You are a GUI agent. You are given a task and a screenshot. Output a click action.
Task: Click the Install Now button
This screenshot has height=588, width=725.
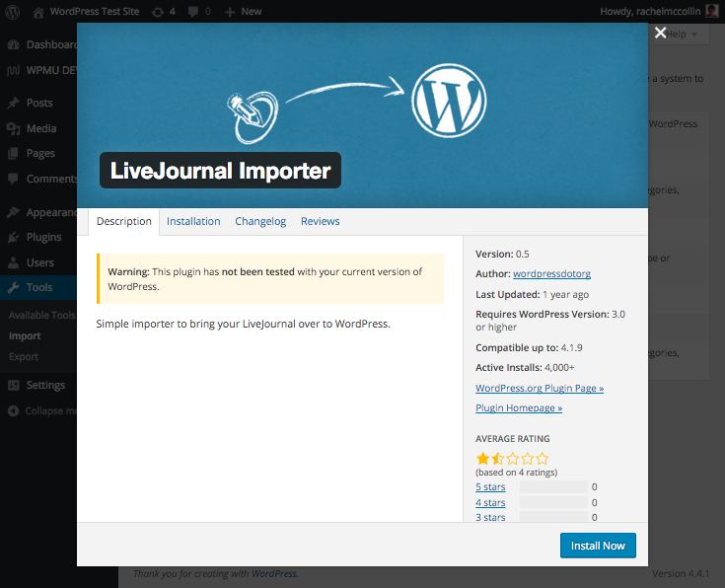[598, 546]
